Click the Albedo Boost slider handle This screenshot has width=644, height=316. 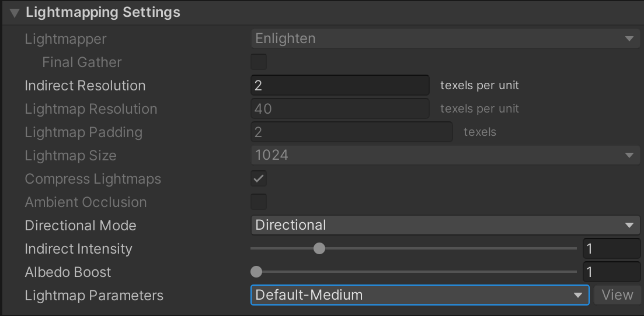point(256,272)
